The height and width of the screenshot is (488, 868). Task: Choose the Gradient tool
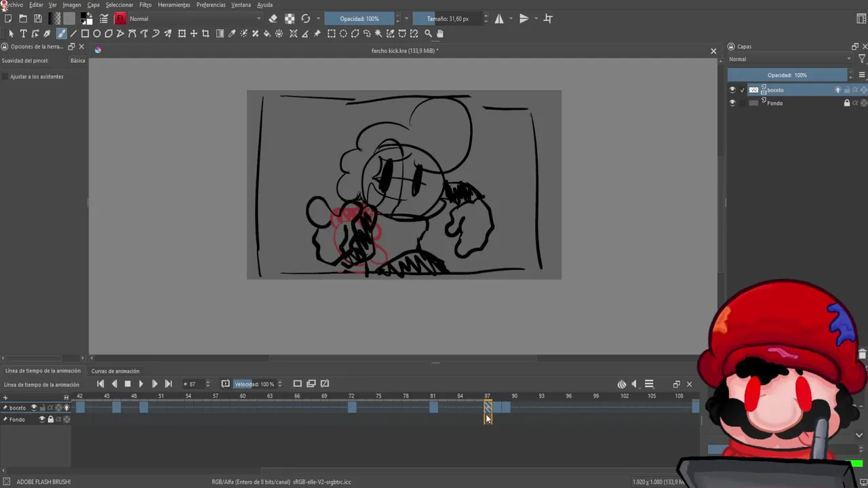220,33
